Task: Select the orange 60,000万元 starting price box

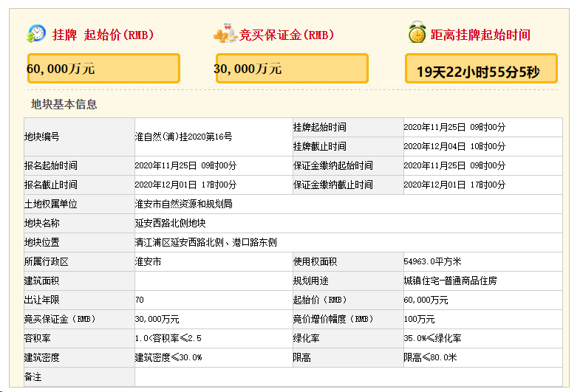Action: 103,69
